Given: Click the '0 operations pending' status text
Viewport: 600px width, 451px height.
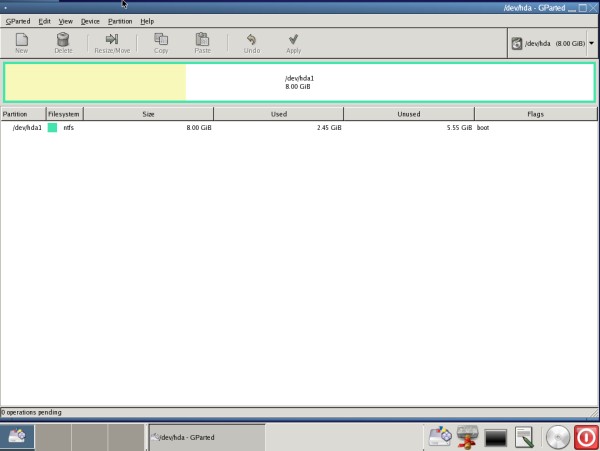Looking at the screenshot, I should [x=31, y=412].
